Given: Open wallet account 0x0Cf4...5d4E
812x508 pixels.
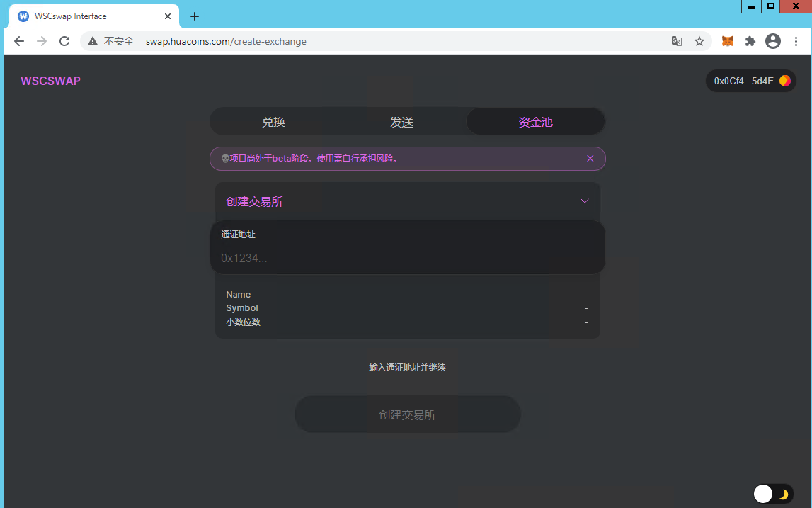Looking at the screenshot, I should 750,81.
